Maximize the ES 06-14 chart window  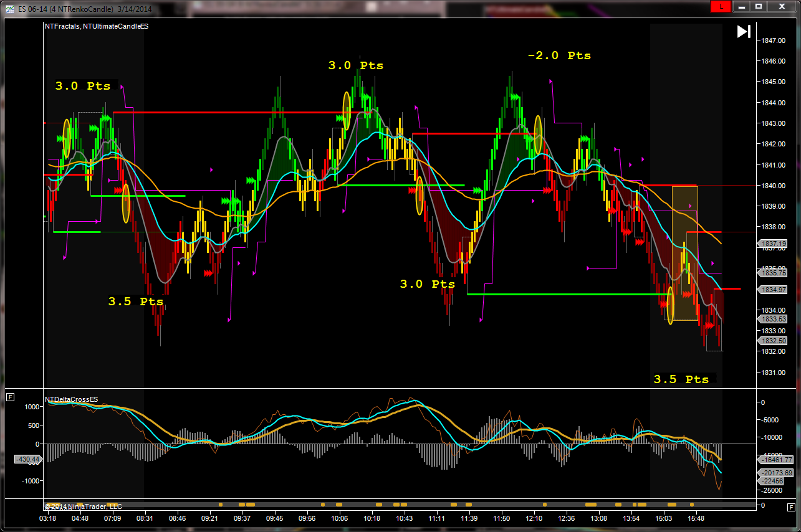759,6
